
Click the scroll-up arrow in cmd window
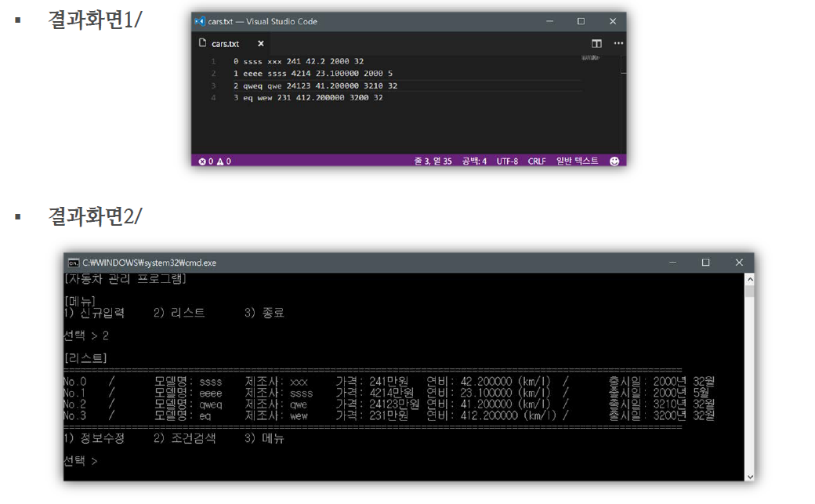pos(749,279)
